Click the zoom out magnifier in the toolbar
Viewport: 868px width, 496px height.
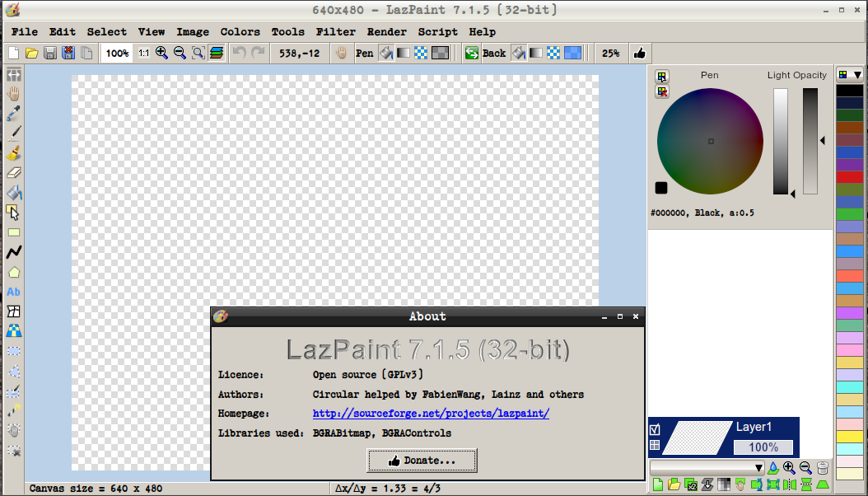tap(180, 53)
